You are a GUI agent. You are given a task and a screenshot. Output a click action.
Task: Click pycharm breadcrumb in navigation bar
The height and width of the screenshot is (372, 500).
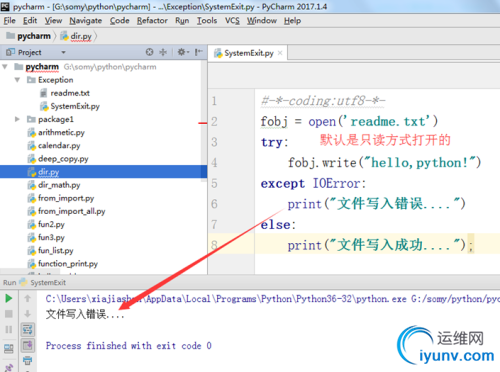[x=29, y=36]
